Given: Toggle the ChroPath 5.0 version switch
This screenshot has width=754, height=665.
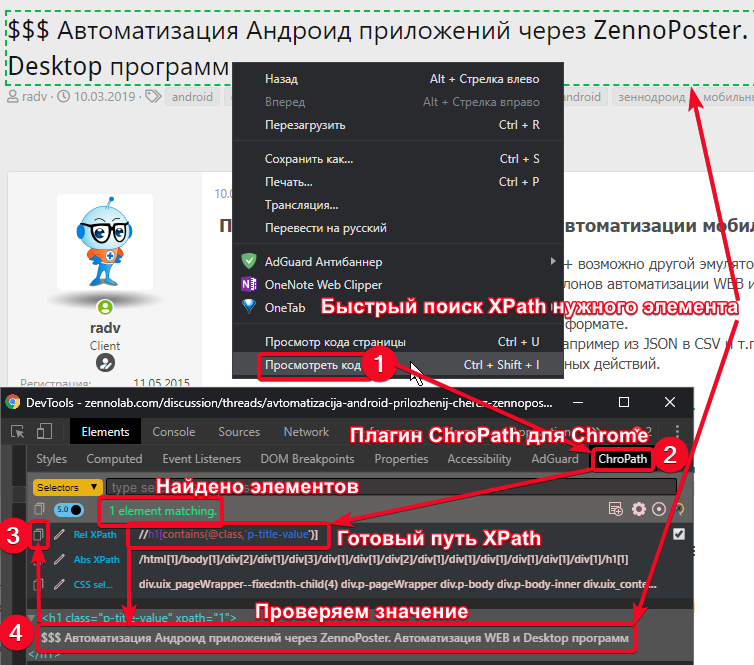Looking at the screenshot, I should tap(69, 509).
